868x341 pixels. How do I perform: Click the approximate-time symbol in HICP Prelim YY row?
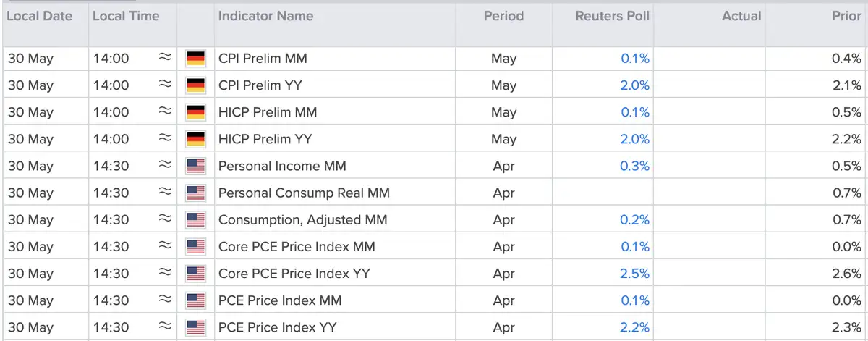point(164,139)
